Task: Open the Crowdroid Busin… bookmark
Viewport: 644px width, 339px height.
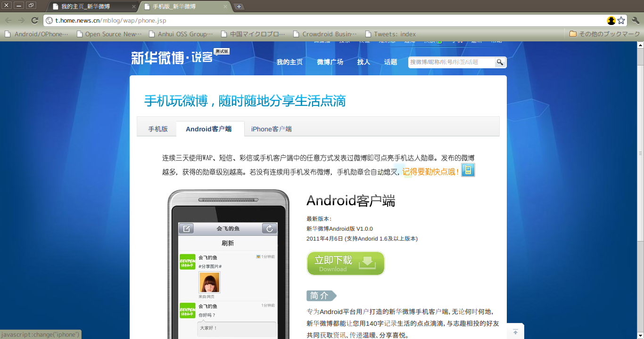Action: [325, 34]
